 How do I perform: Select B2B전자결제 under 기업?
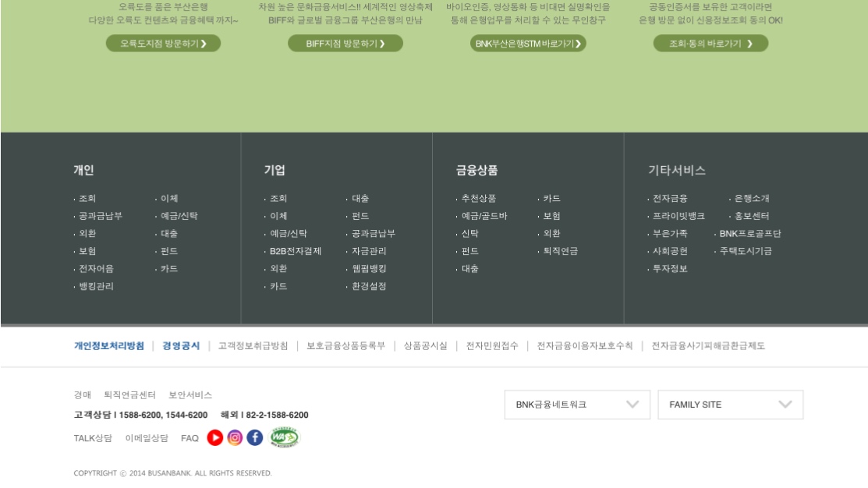pos(296,251)
